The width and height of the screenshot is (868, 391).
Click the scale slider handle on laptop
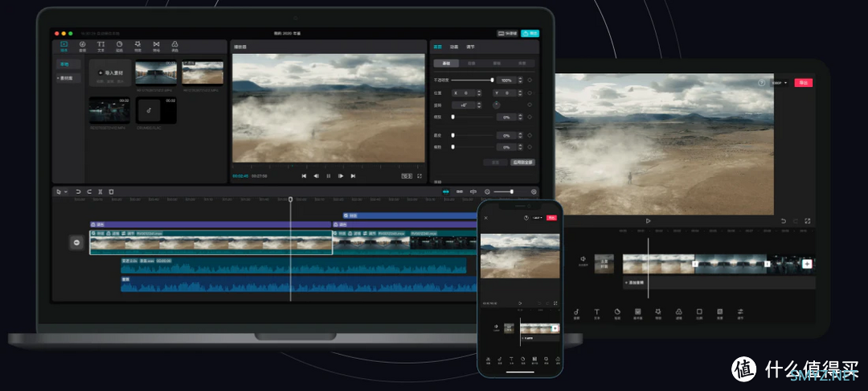point(452,117)
